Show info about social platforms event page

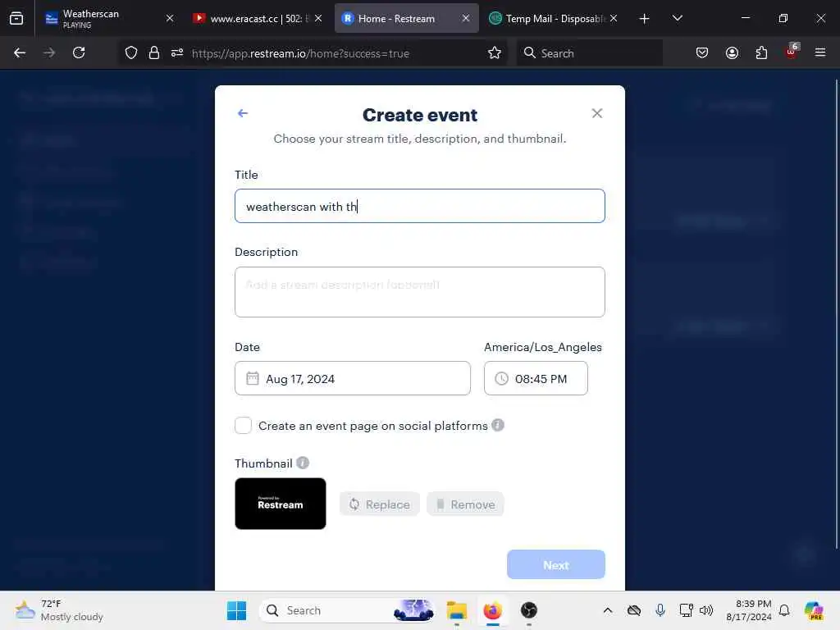498,425
